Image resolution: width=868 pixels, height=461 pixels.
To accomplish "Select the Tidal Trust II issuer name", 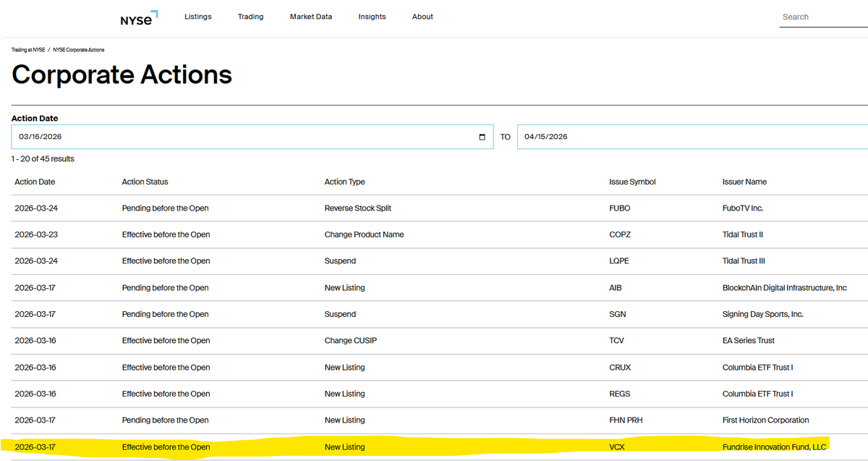I will [743, 234].
